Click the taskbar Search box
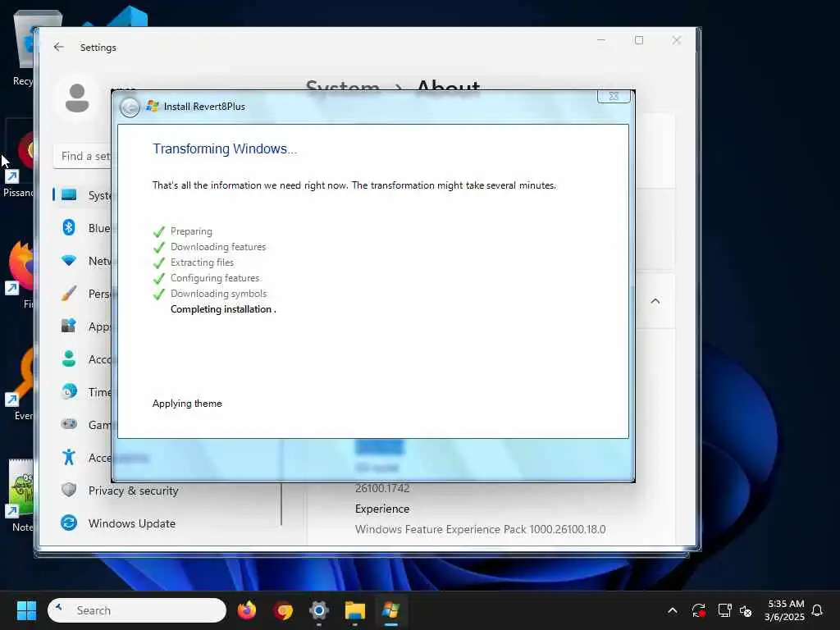This screenshot has width=840, height=630. point(137,610)
